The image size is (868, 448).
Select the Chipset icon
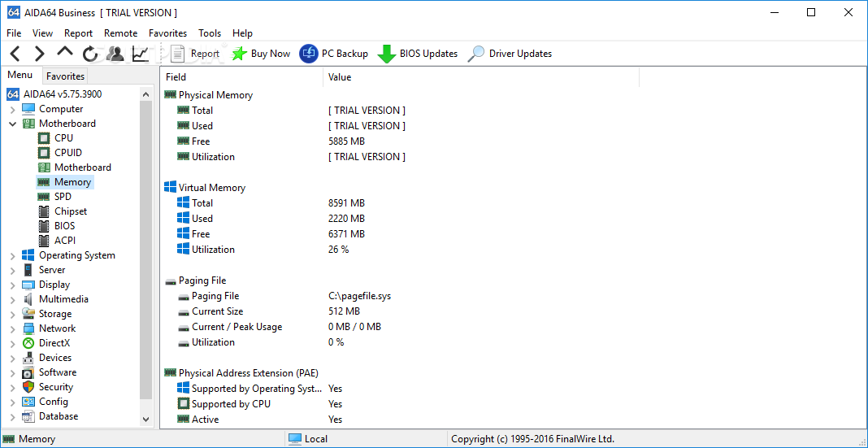pyautogui.click(x=44, y=211)
